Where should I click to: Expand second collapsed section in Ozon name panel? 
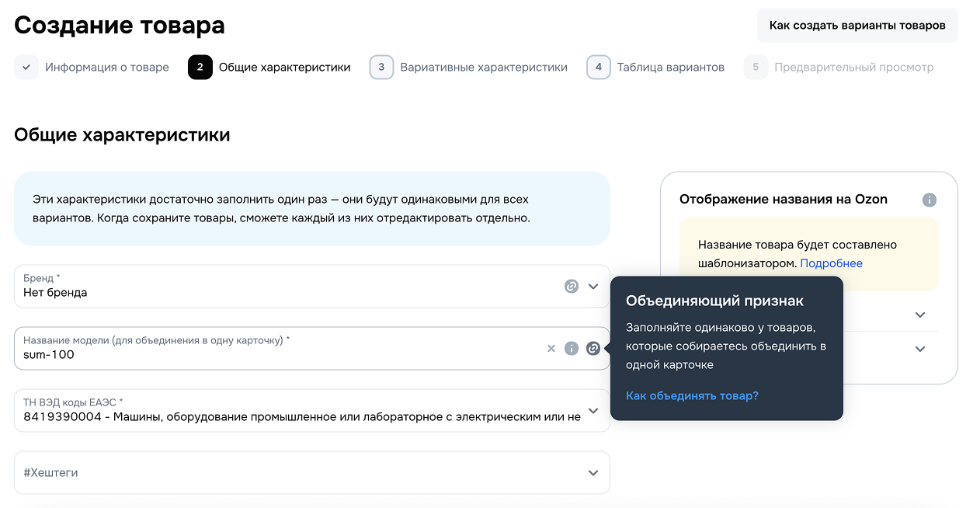tap(920, 349)
